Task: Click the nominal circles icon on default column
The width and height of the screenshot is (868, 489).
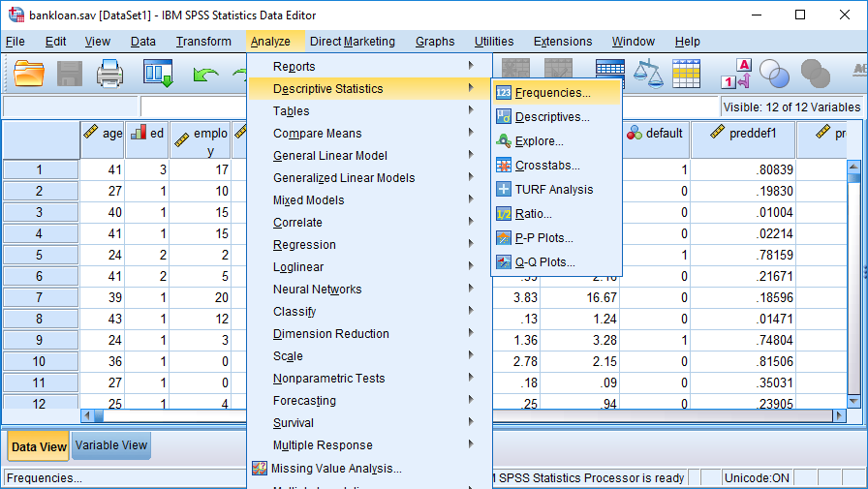Action: (635, 133)
